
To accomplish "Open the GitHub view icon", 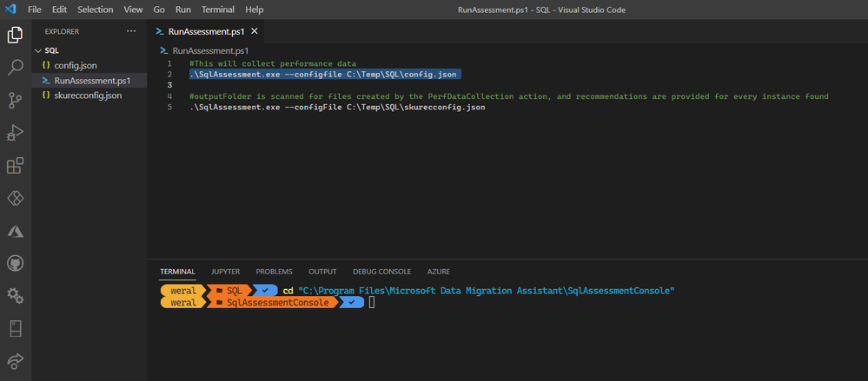I will [x=15, y=263].
